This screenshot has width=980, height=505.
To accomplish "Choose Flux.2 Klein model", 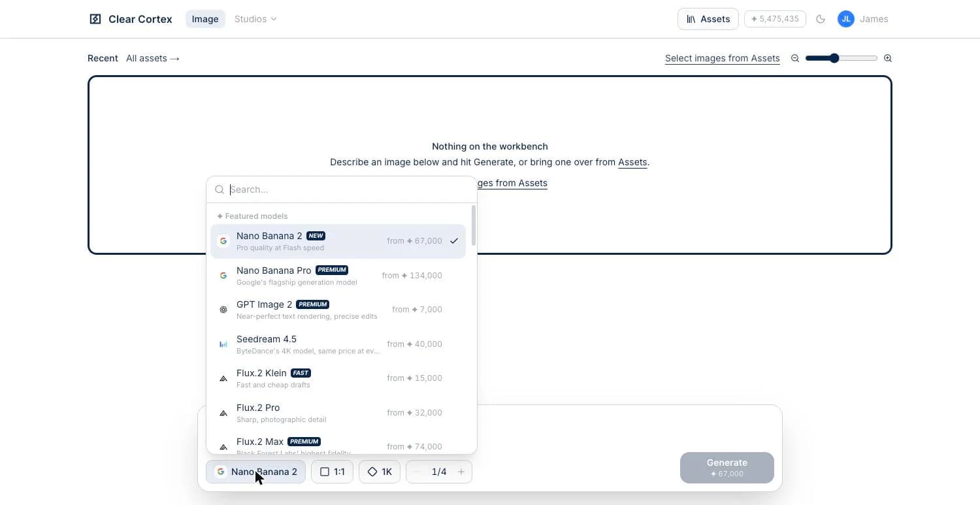I will [338, 378].
